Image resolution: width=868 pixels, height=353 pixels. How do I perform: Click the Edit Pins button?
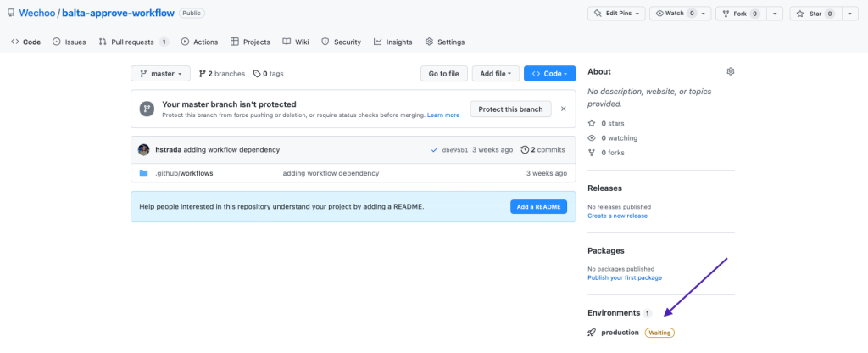point(616,14)
